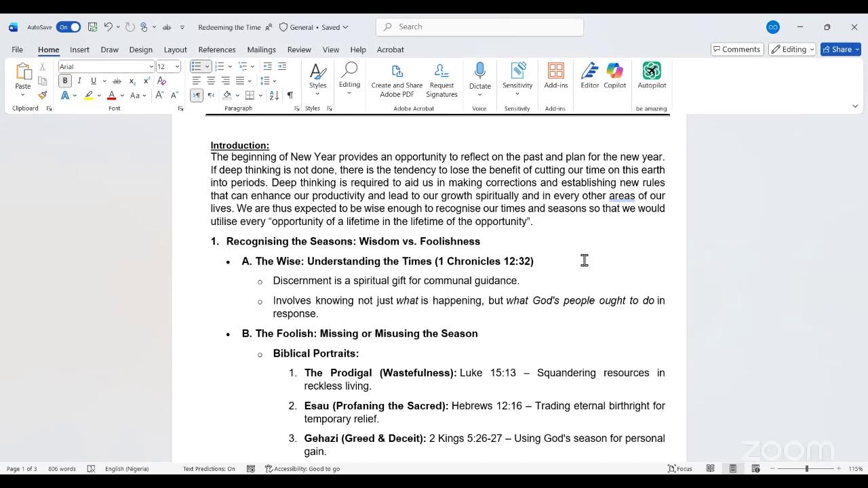
Task: Click the Dictate microphone icon
Action: click(x=480, y=70)
